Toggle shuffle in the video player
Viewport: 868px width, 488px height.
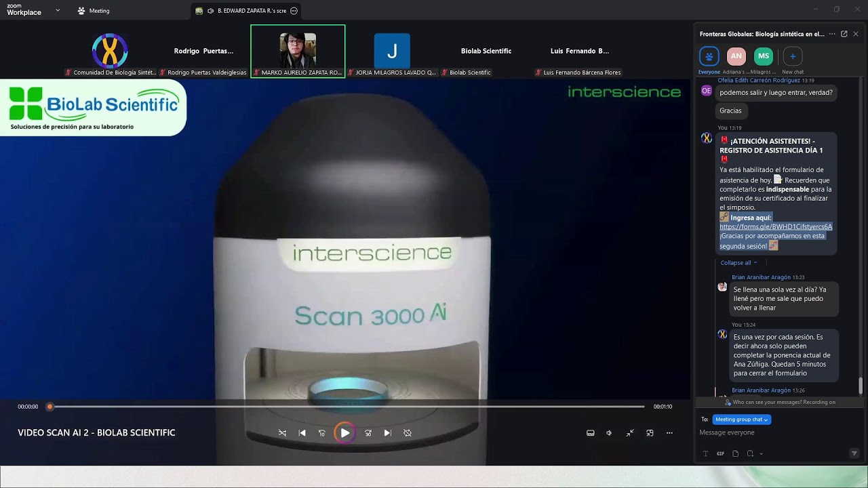pos(282,433)
